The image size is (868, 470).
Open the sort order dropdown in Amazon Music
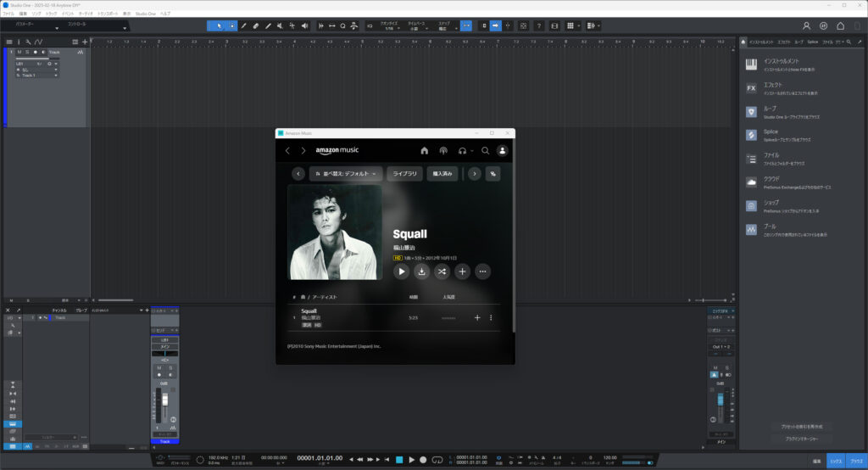pos(346,173)
